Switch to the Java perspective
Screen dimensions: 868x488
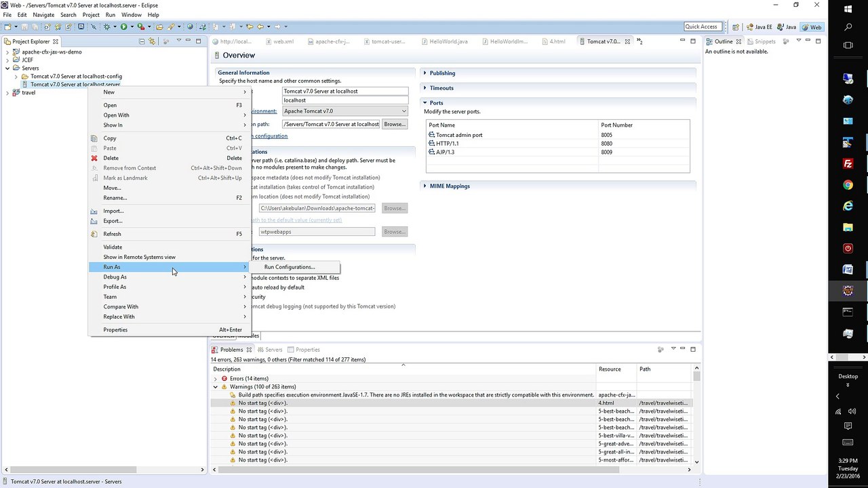(x=787, y=27)
